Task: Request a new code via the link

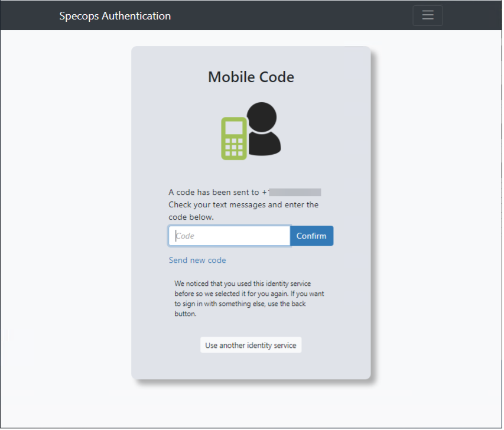Action: click(x=197, y=260)
